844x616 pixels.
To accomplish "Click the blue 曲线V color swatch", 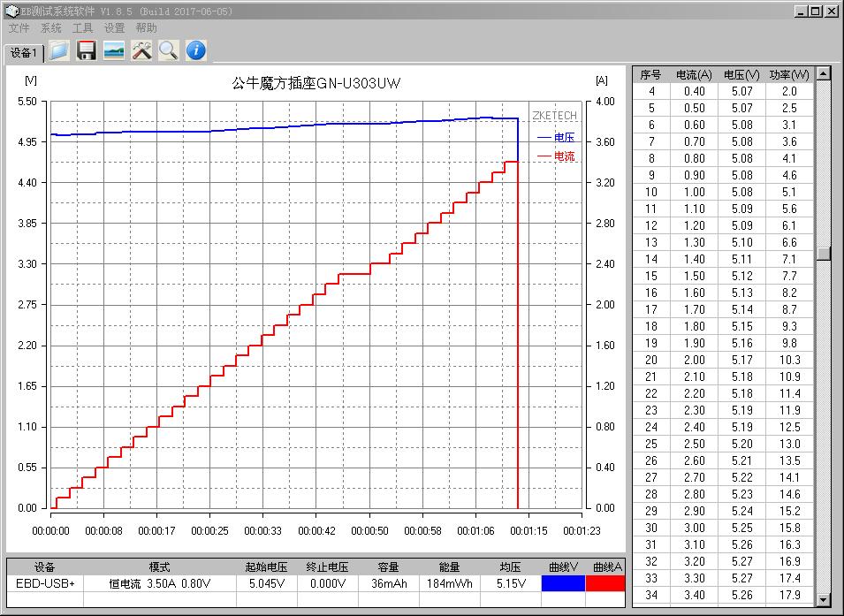I will point(563,583).
